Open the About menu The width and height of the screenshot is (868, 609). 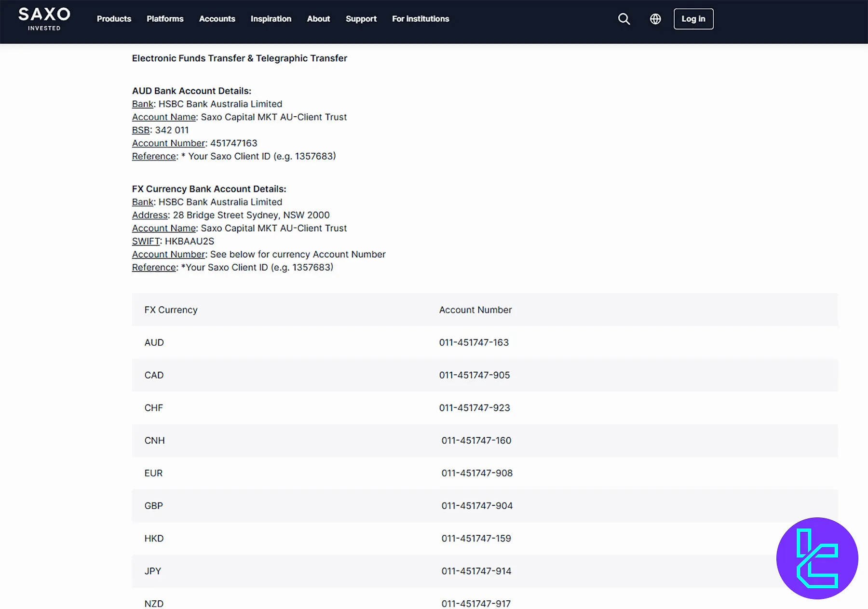coord(318,19)
